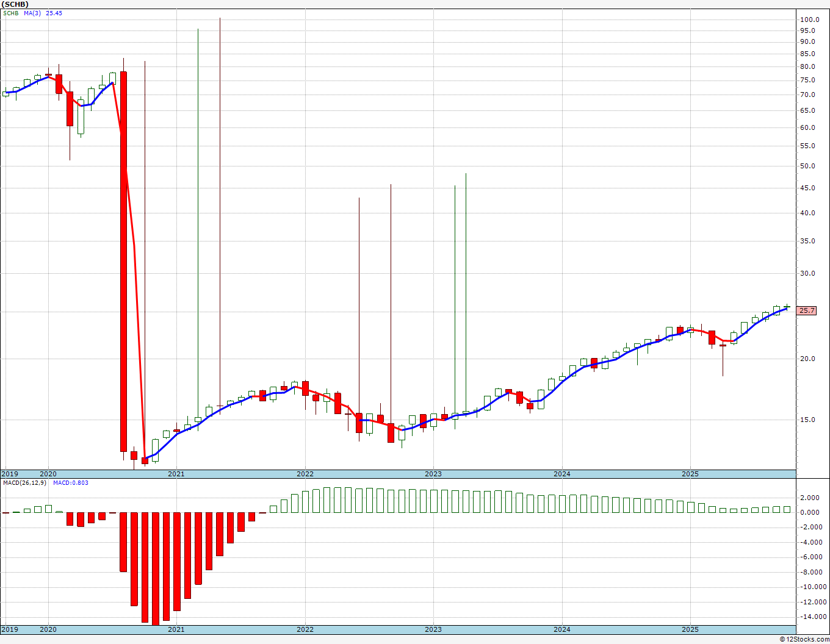Select the 30.0 price axis label
The height and width of the screenshot is (644, 830).
808,273
